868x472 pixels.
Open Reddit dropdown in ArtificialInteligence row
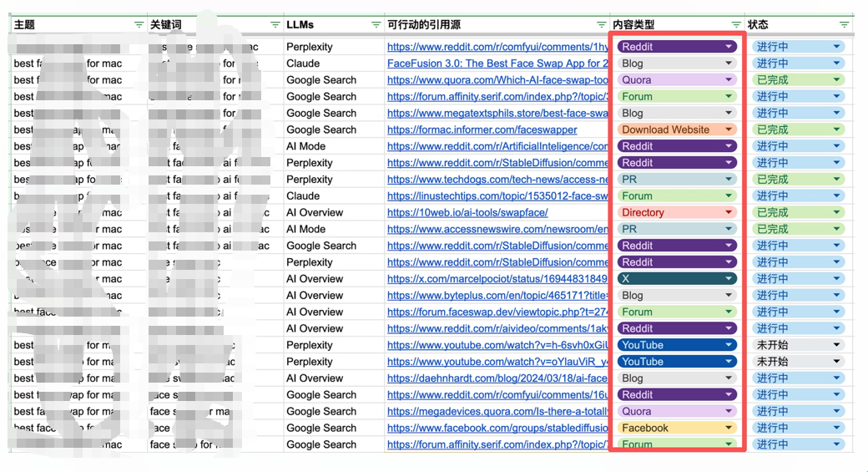pyautogui.click(x=677, y=146)
